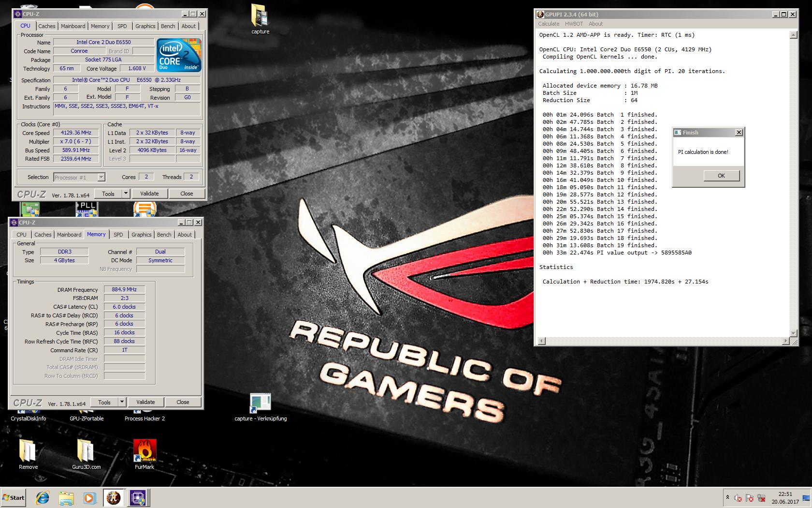Image resolution: width=812 pixels, height=508 pixels.
Task: Open the capture - Verknüpfung shortcut
Action: click(x=261, y=407)
